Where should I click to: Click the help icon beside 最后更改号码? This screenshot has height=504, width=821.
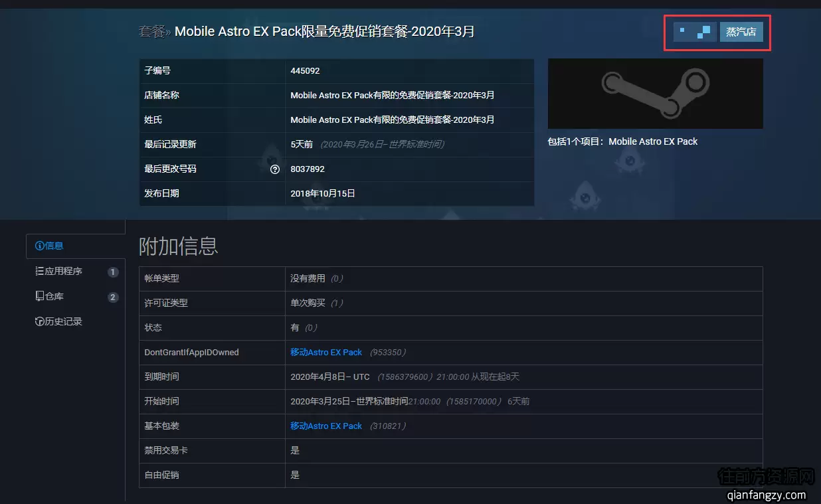point(275,169)
